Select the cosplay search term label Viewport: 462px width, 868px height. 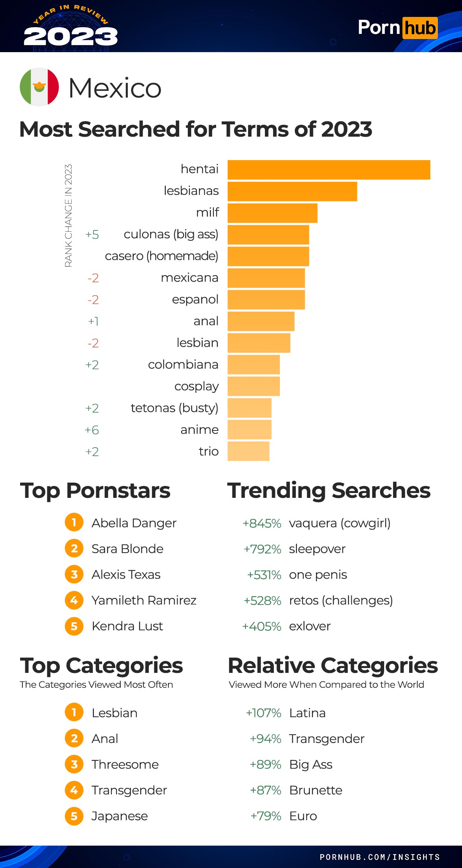click(196, 387)
